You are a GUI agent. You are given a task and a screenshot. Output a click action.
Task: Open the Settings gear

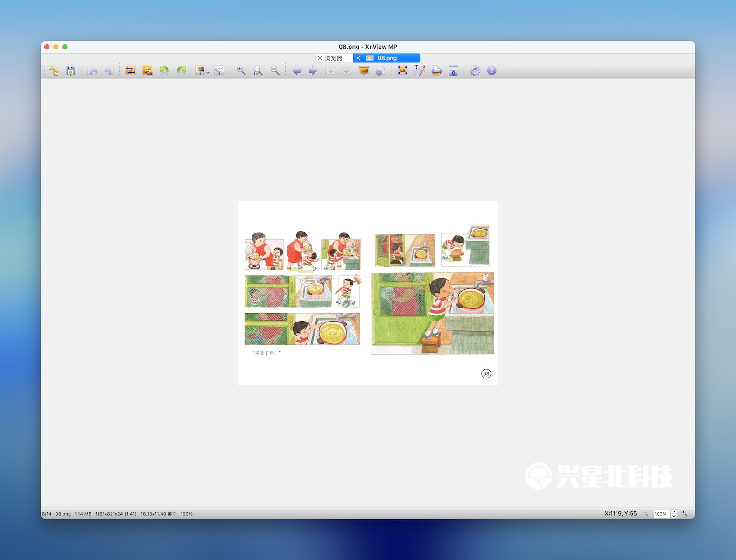point(475,71)
